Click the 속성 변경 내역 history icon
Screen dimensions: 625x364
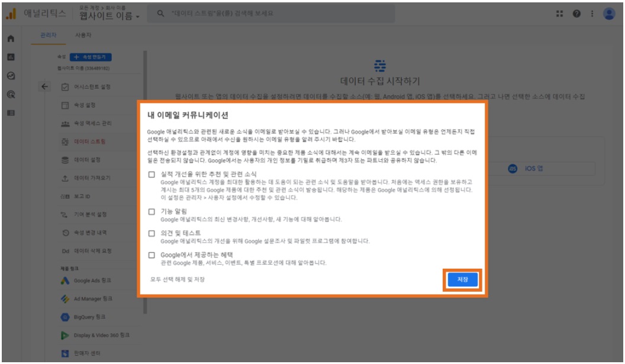point(66,233)
